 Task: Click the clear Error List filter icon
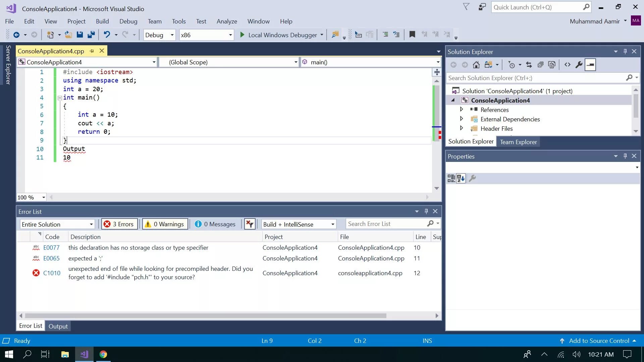(250, 224)
